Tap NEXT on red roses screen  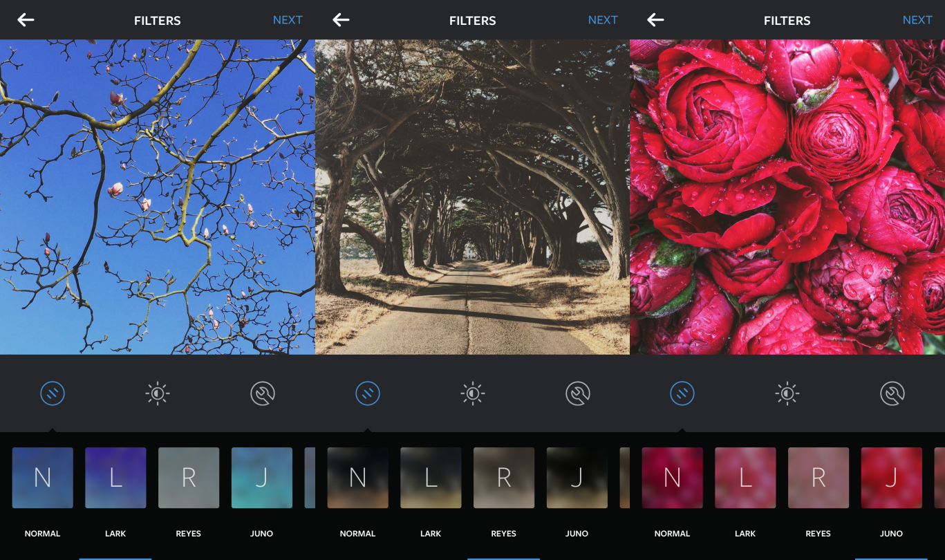pyautogui.click(x=917, y=20)
